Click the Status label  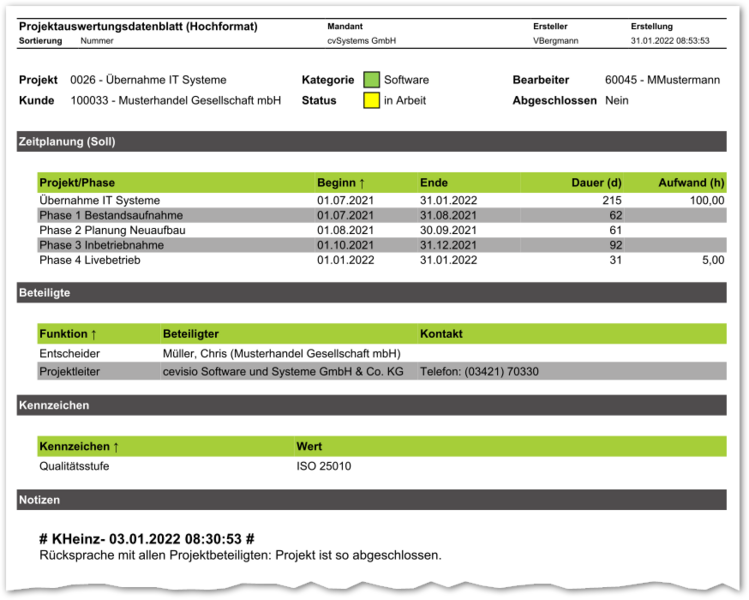(x=319, y=100)
